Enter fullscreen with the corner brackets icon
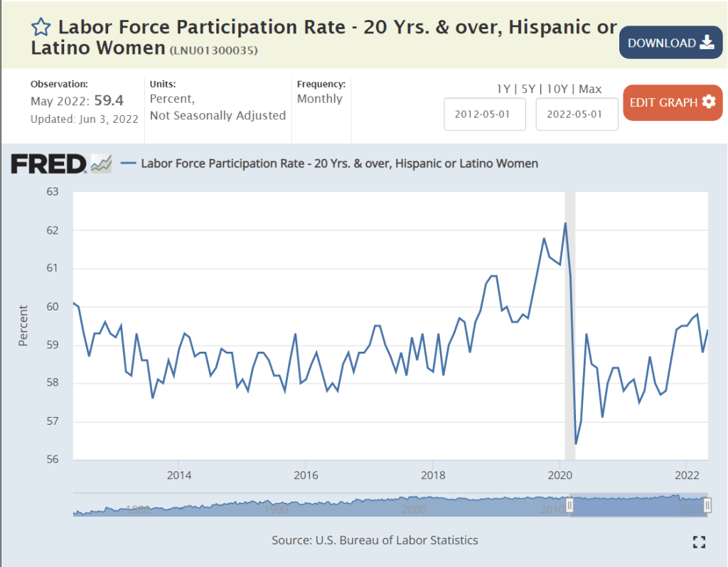The height and width of the screenshot is (567, 728). [699, 542]
